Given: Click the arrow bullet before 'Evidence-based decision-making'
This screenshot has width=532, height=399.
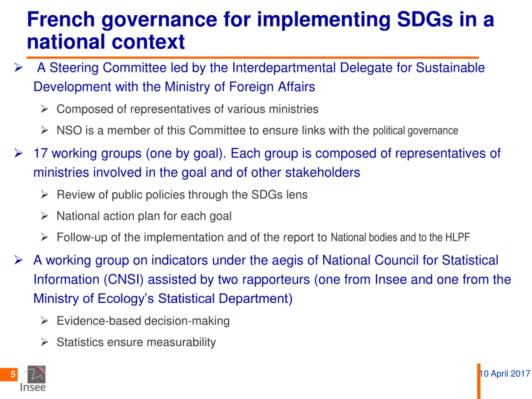Looking at the screenshot, I should [x=44, y=321].
